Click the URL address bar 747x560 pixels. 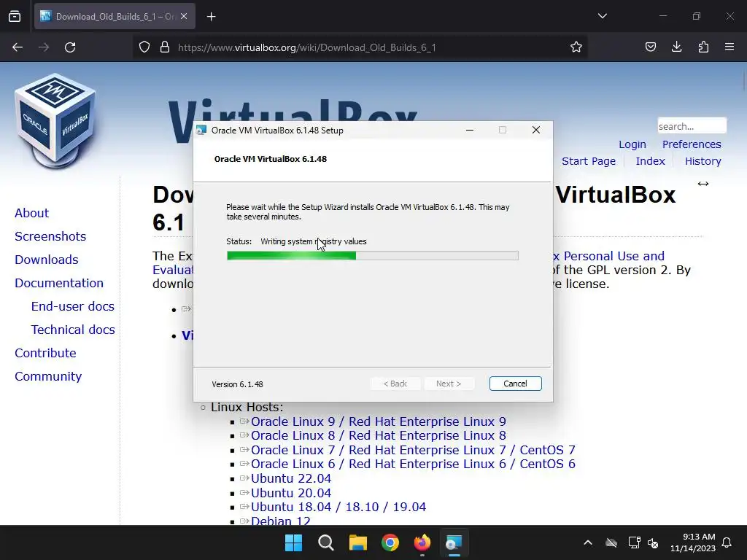[360, 47]
